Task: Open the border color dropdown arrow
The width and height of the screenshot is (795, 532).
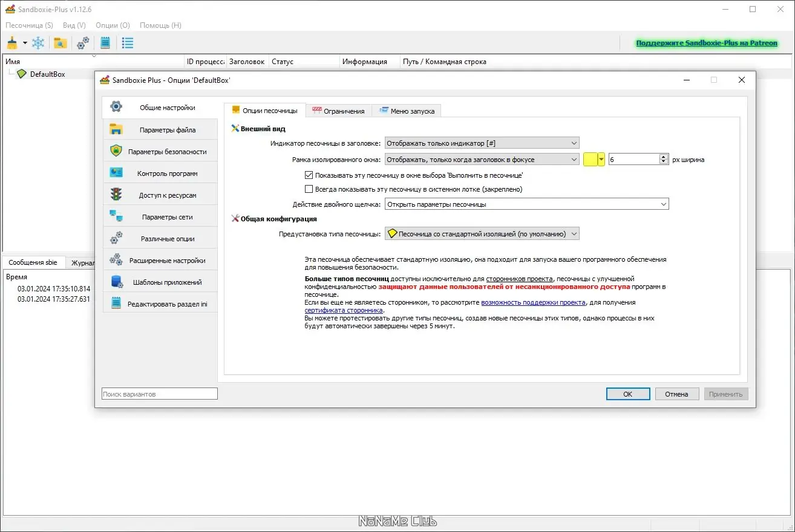Action: click(601, 160)
